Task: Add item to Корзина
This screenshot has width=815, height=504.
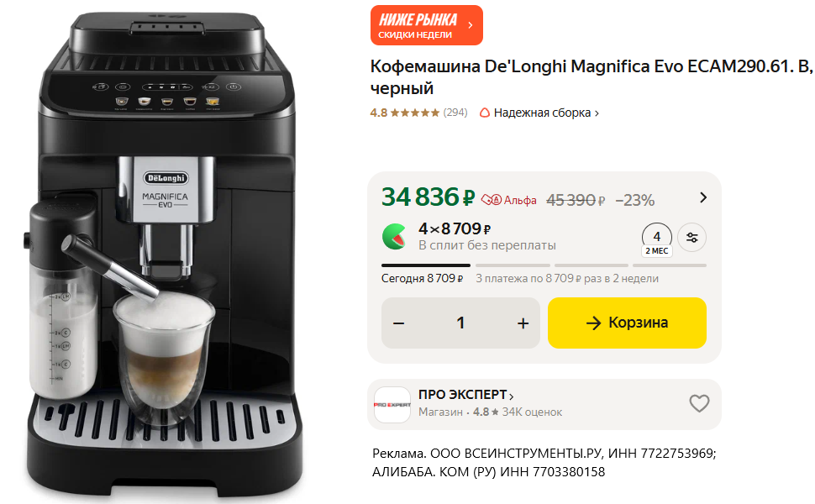Action: [x=627, y=323]
